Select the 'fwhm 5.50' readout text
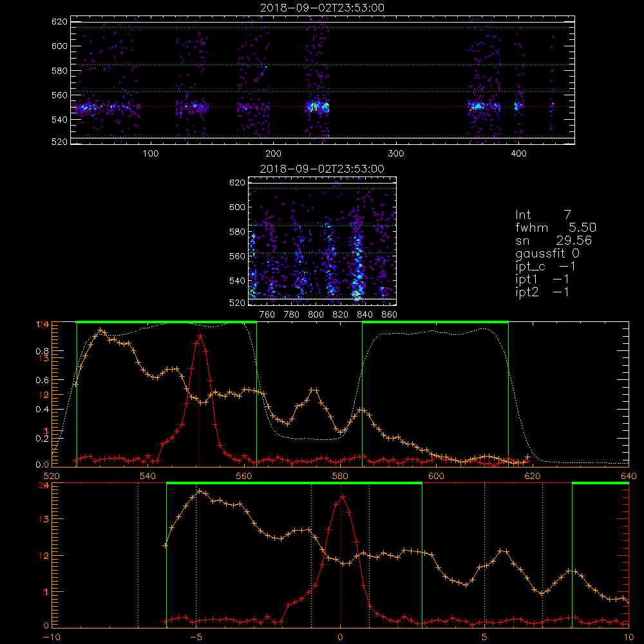Image resolution: width=644 pixels, height=644 pixels. tap(556, 227)
